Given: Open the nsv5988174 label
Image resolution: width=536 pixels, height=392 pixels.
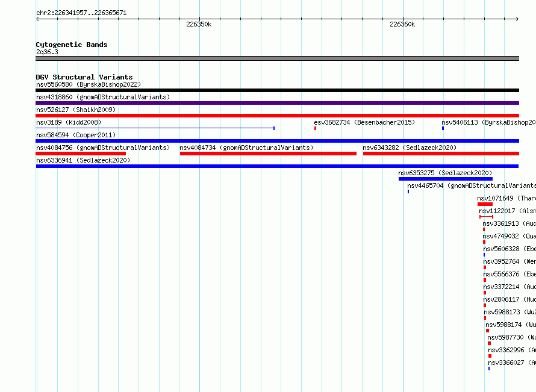Looking at the screenshot, I should [511, 325].
